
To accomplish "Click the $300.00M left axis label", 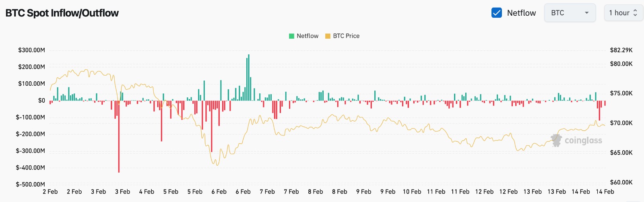I will click(x=31, y=50).
